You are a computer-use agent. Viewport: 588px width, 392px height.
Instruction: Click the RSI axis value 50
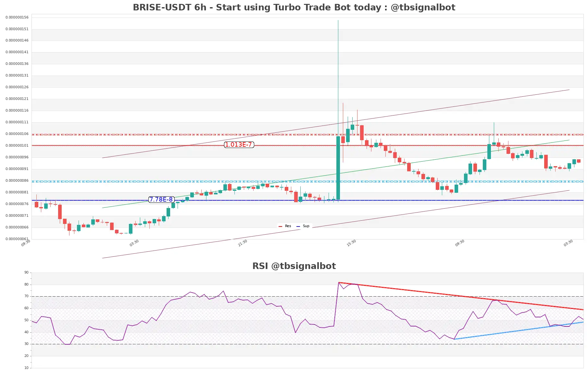coord(26,320)
